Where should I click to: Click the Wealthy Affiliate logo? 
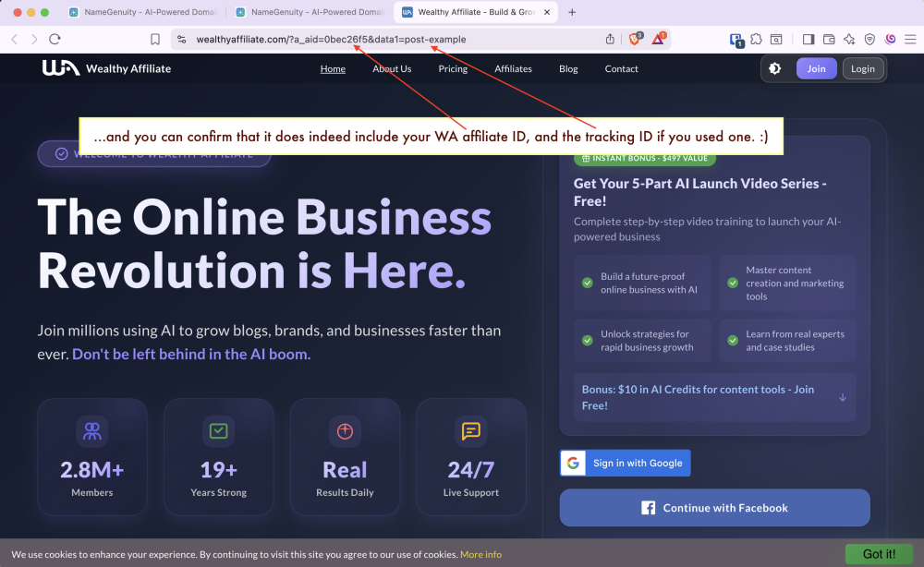[x=106, y=68]
